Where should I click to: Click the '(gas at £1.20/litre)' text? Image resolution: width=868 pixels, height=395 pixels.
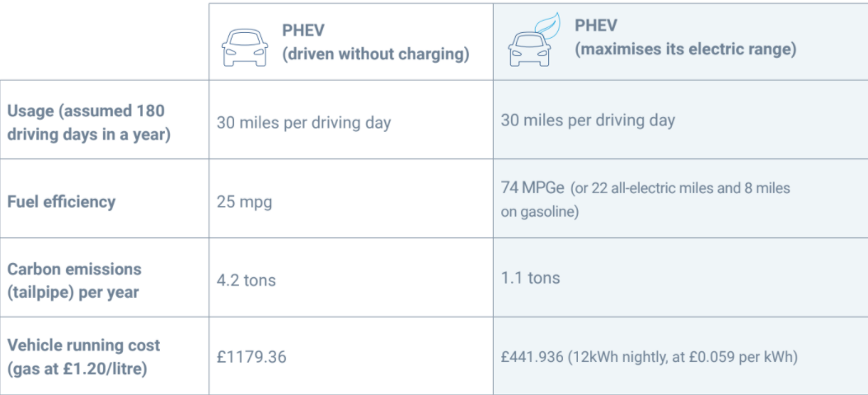point(77,368)
